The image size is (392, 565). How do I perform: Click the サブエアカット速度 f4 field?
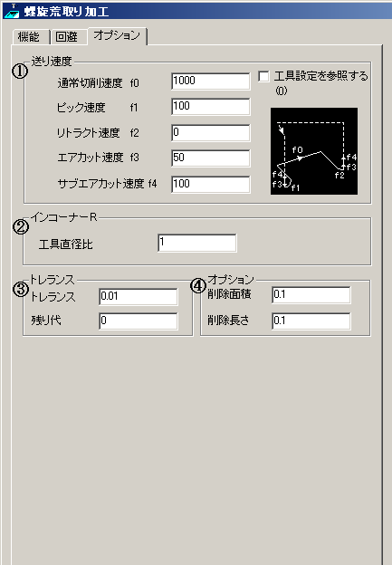[211, 185]
